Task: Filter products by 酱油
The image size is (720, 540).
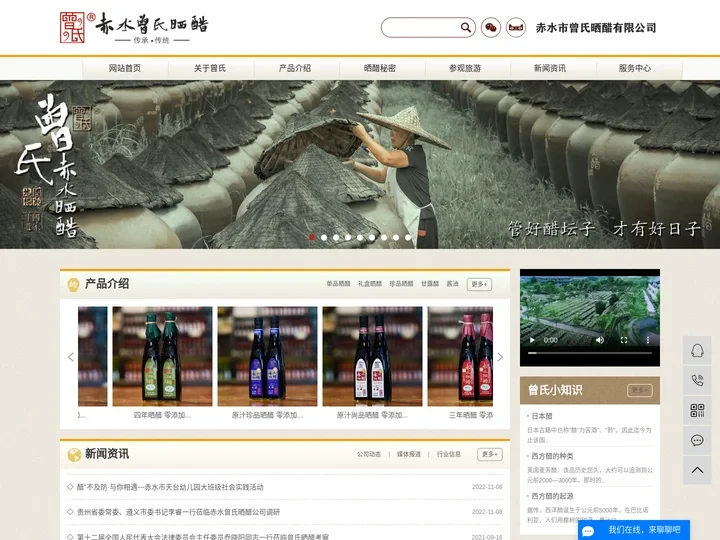Action: coord(452,284)
